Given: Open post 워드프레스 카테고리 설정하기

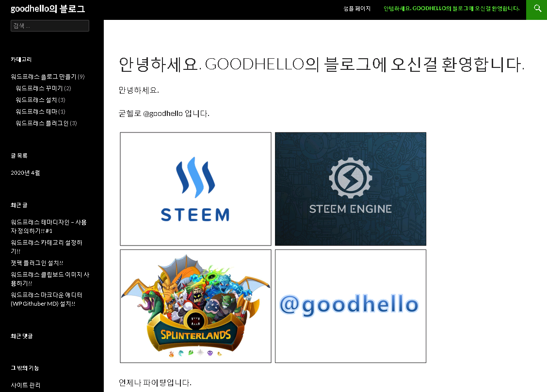Looking at the screenshot, I should point(47,246).
